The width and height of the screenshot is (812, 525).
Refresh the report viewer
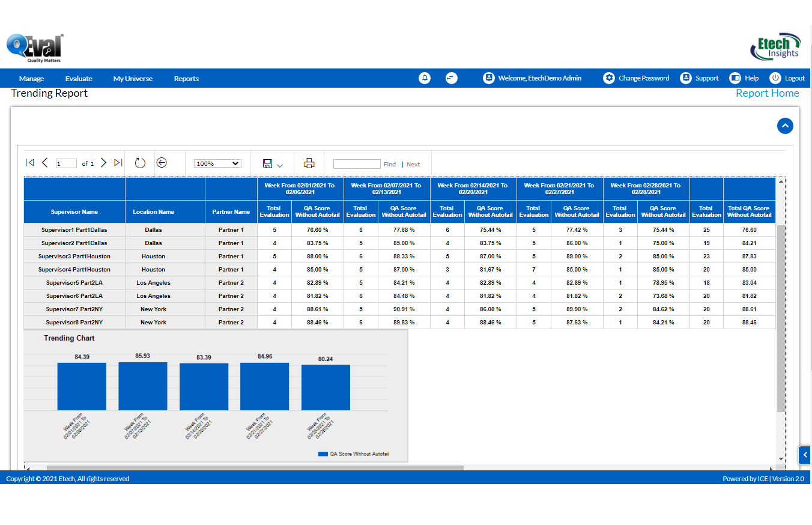coord(140,163)
